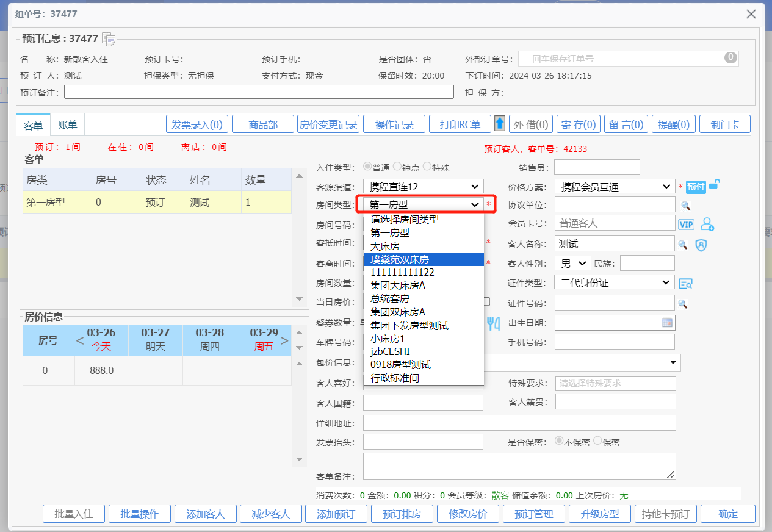This screenshot has width=772, height=532.
Task: Click the 升级房型 button
Action: tap(600, 514)
